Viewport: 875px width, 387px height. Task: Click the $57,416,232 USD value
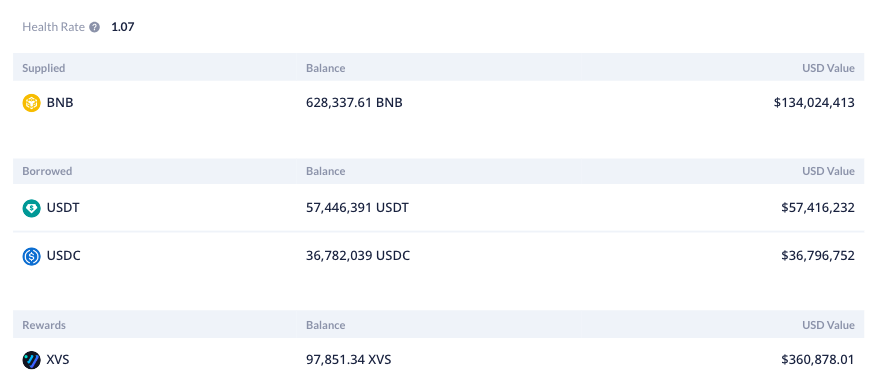point(818,208)
